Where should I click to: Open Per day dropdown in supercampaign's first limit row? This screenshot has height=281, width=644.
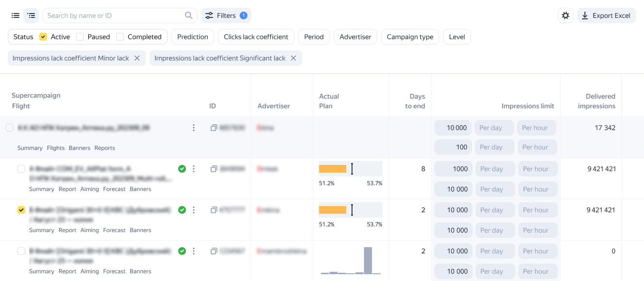(x=494, y=128)
